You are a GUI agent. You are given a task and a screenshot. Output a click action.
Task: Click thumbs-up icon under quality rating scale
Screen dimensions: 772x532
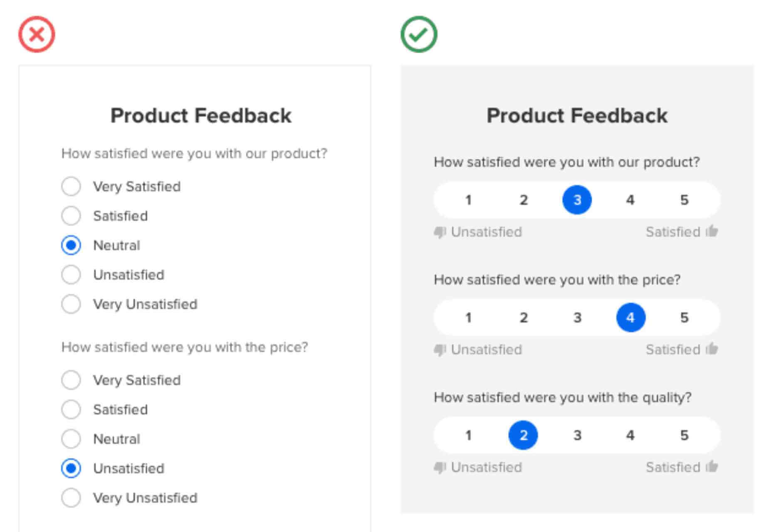(x=712, y=466)
